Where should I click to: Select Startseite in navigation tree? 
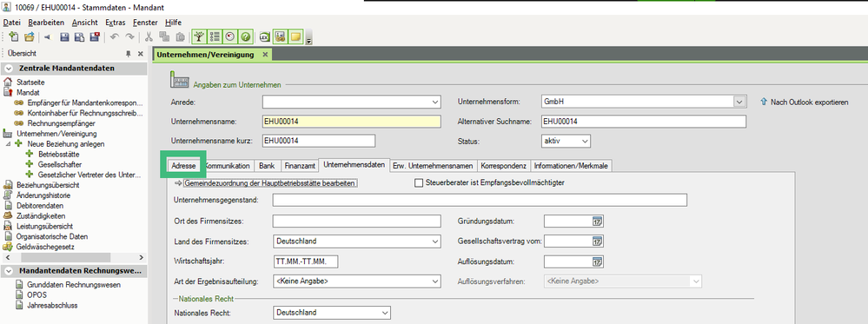pyautogui.click(x=30, y=82)
